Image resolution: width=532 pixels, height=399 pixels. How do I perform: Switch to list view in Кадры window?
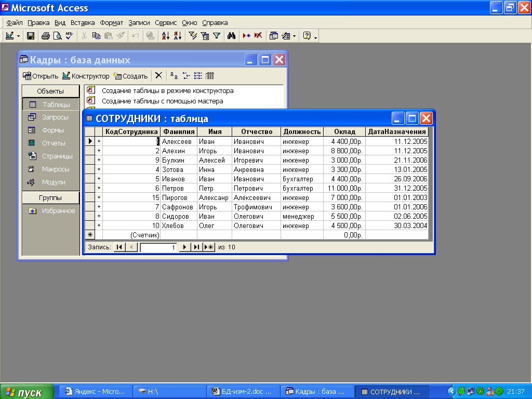[x=198, y=76]
